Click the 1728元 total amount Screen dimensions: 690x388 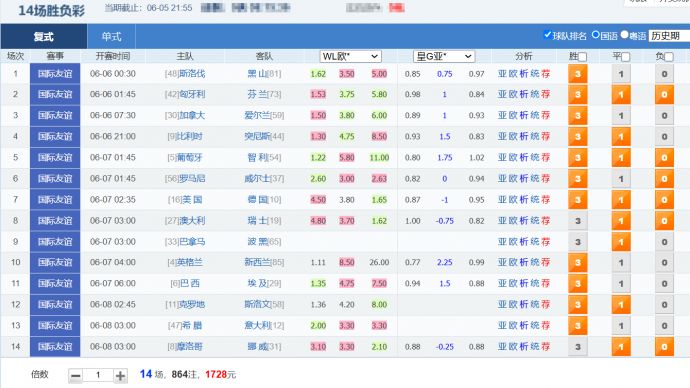(220, 375)
